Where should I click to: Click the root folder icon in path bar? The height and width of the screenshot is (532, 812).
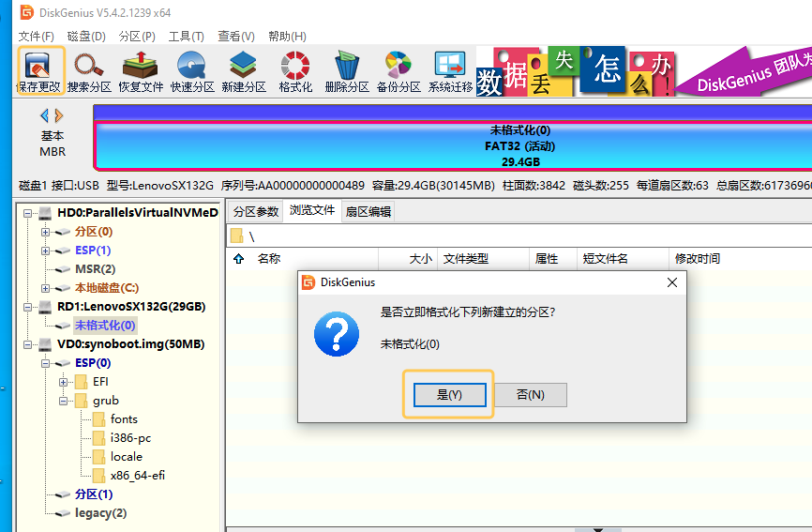[x=237, y=236]
